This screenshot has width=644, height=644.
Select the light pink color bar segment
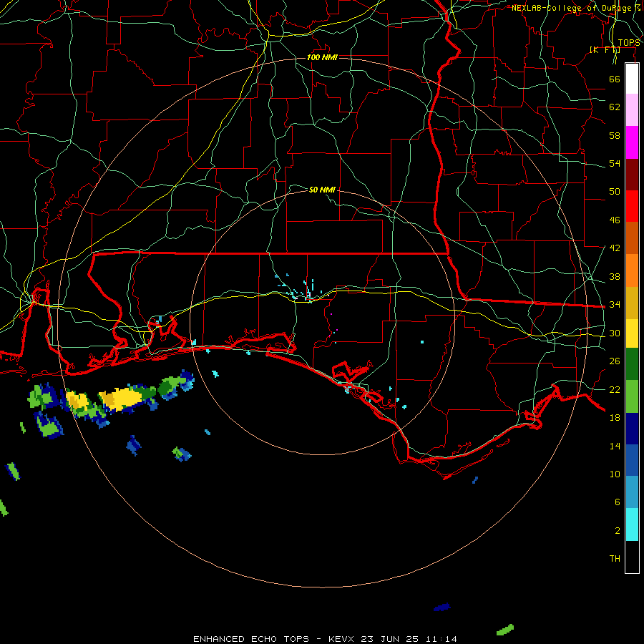632,109
